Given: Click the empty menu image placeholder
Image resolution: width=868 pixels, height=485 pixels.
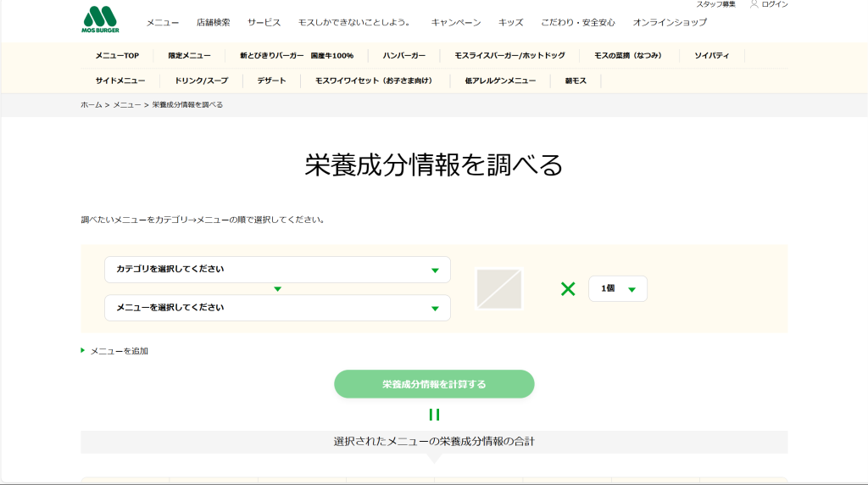Looking at the screenshot, I should (499, 289).
